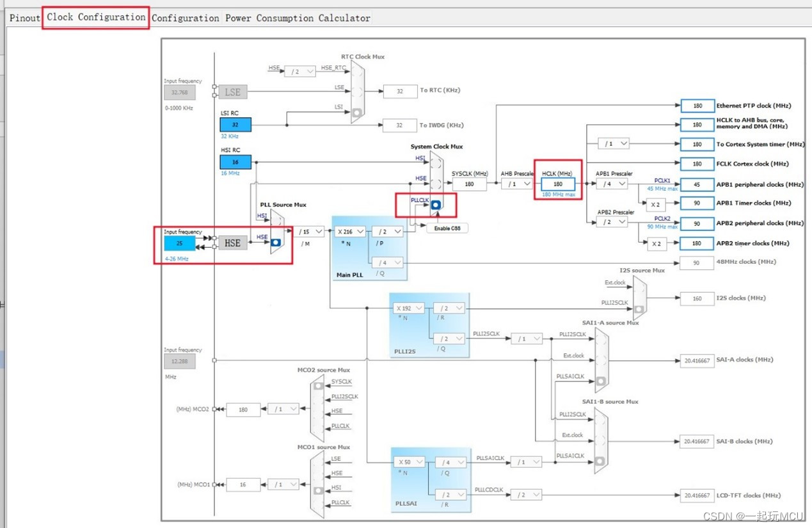This screenshot has width=812, height=528.
Task: Select HSE in the PLL Source Mux
Action: point(276,243)
